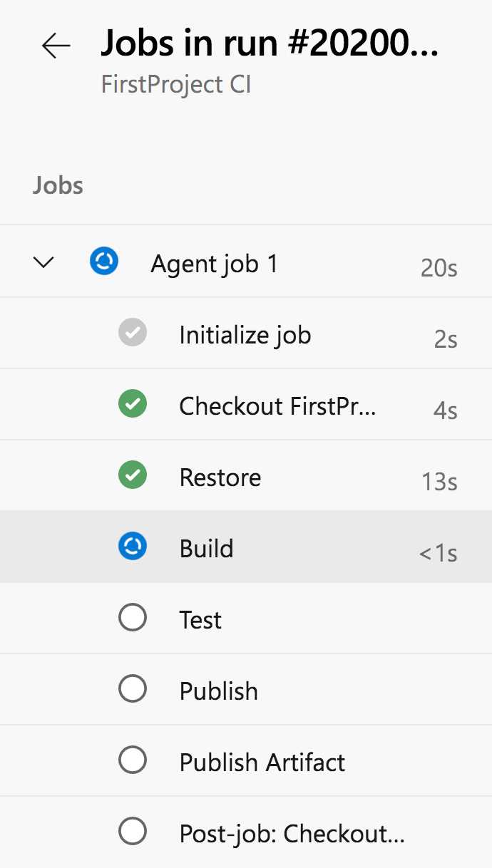Click the running indicator icon next to Build

coord(132,546)
